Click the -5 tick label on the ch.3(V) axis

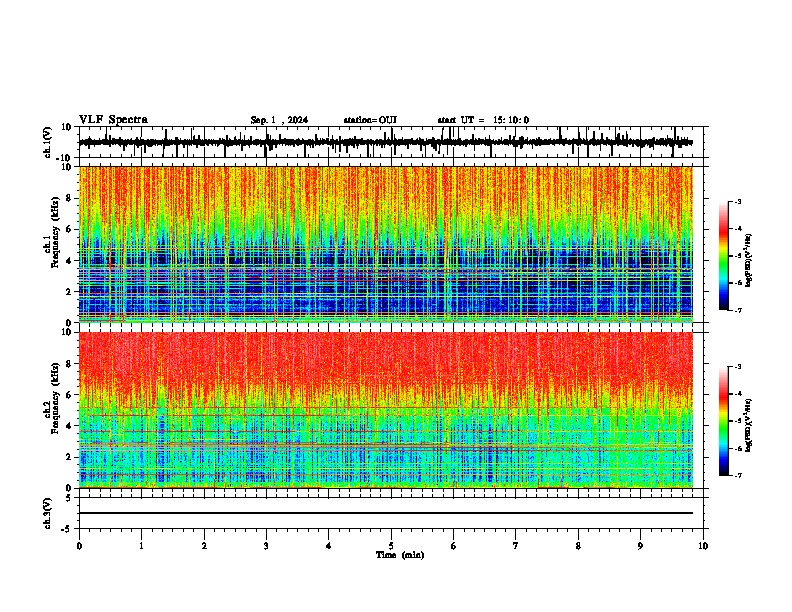[68, 529]
